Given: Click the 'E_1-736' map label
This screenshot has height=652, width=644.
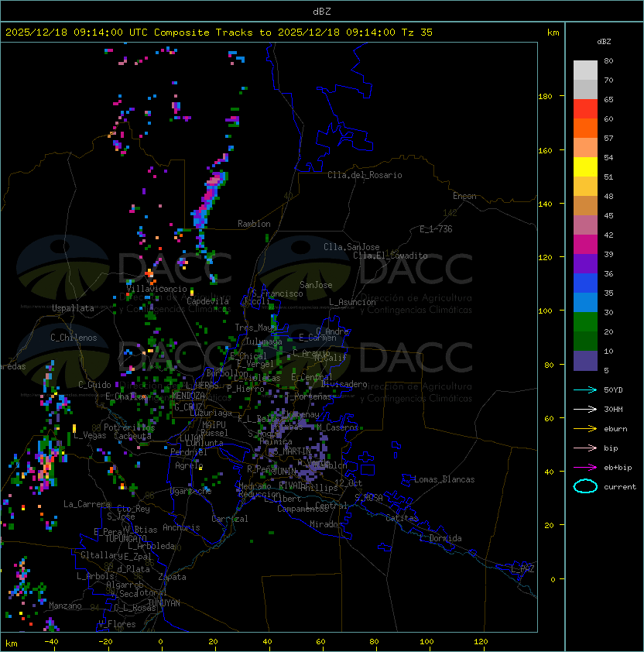Looking at the screenshot, I should (436, 229).
